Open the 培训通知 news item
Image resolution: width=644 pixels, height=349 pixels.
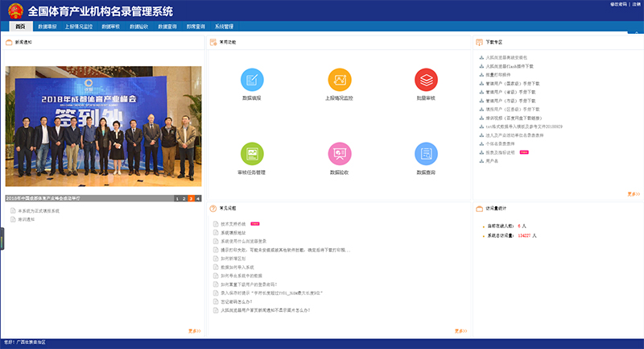[x=27, y=218]
